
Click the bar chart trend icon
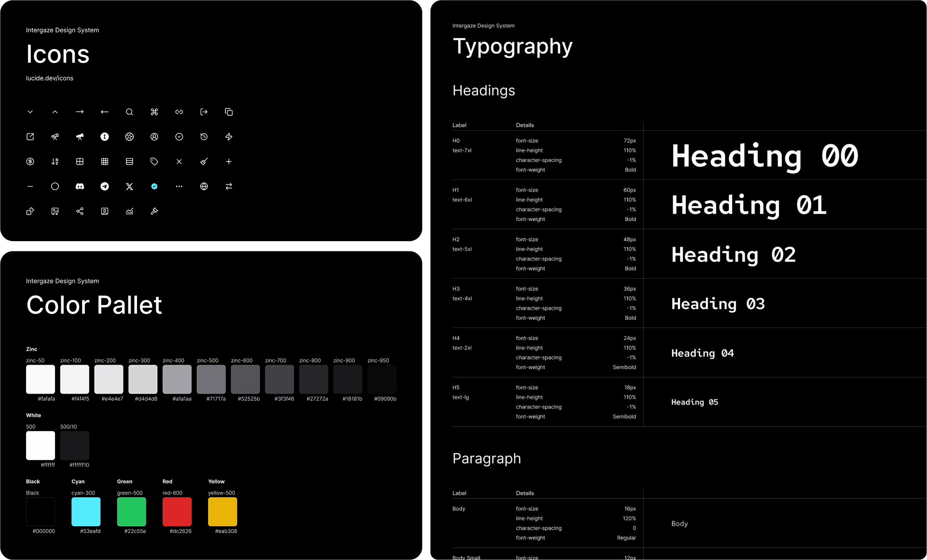coord(129,211)
